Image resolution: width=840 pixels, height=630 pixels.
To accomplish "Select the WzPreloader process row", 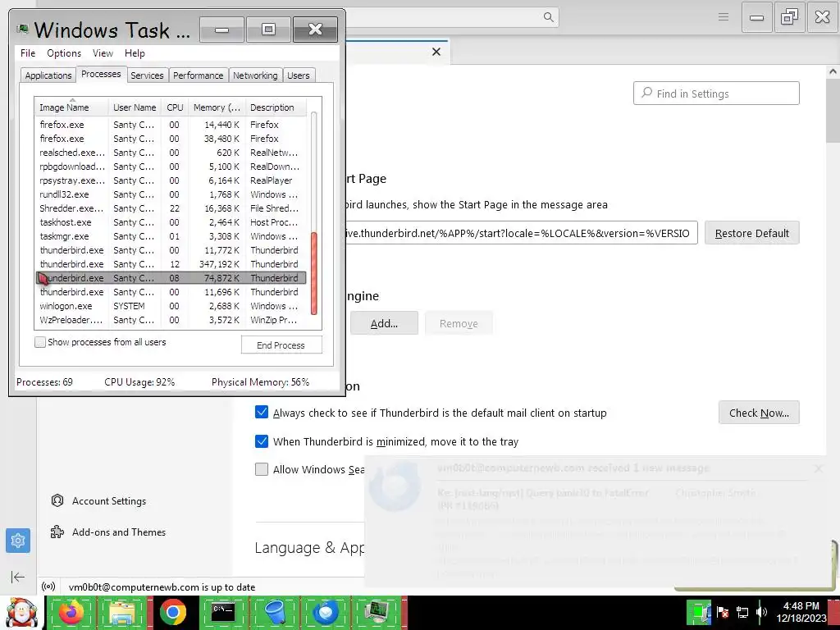I will click(171, 320).
